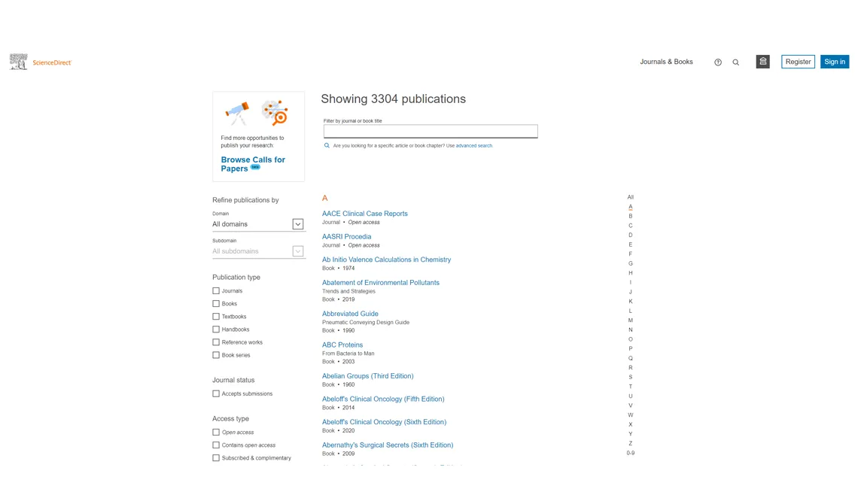
Task: Jump to letter K in alphabet index
Action: pos(631,302)
